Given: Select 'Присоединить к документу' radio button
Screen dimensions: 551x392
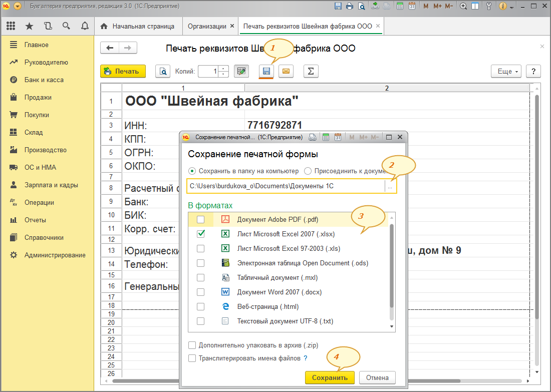Looking at the screenshot, I should click(308, 171).
